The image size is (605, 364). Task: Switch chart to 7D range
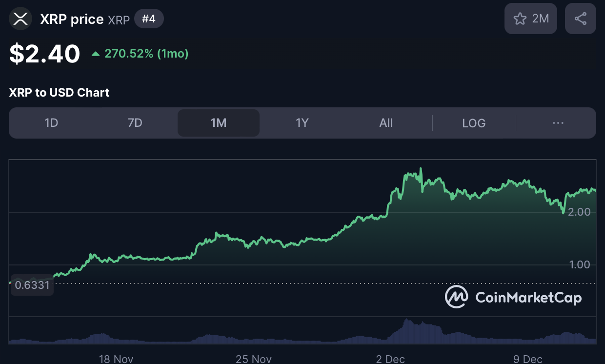pyautogui.click(x=135, y=123)
